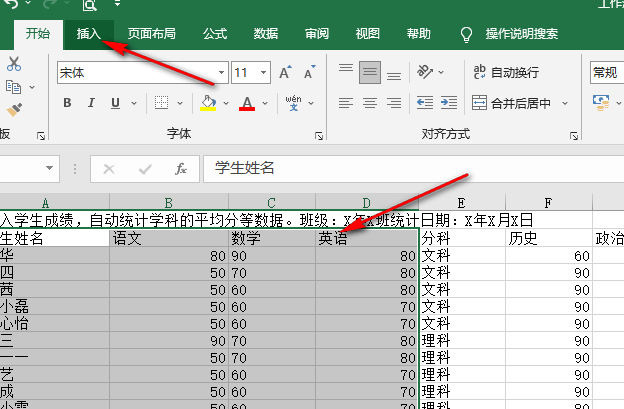Open the 视图 tab

pos(368,33)
